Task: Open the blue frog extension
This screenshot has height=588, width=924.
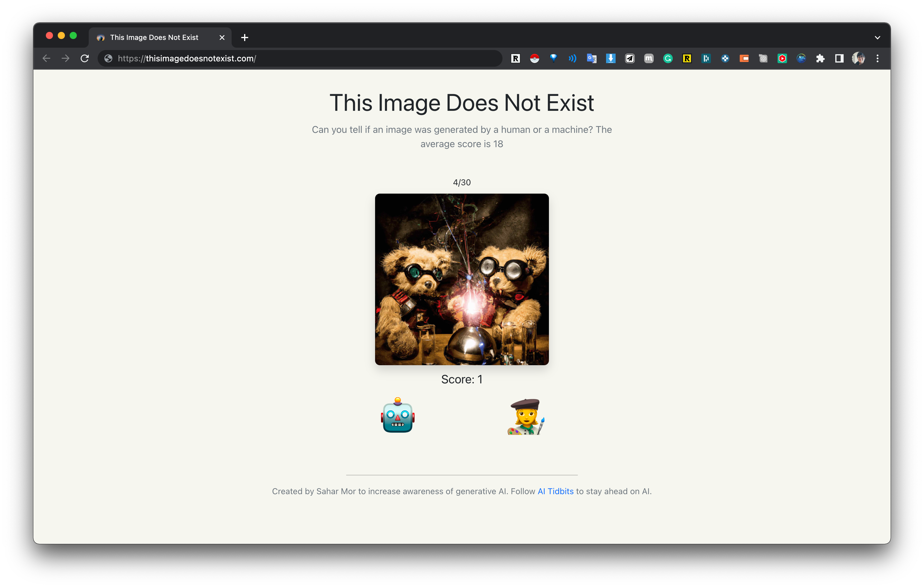Action: 801,58
